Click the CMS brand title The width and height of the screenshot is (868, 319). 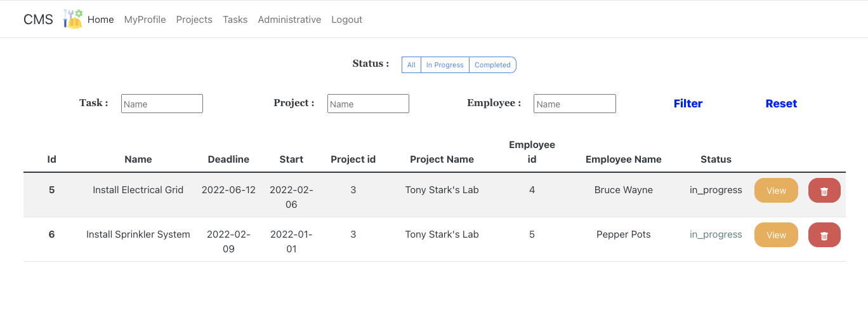(x=38, y=20)
